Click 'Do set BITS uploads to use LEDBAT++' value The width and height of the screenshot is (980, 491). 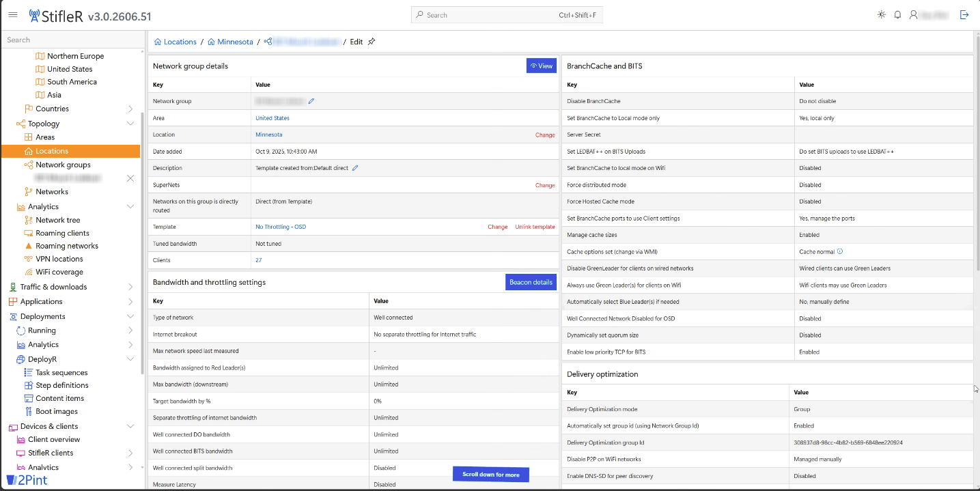click(x=846, y=152)
